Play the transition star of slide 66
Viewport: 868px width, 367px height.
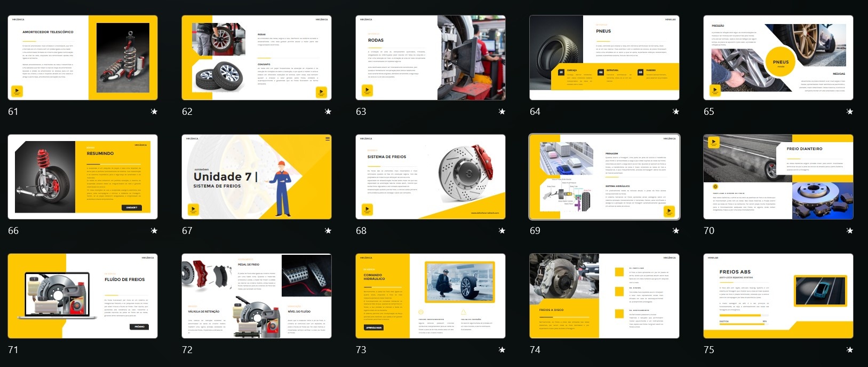[x=154, y=231]
